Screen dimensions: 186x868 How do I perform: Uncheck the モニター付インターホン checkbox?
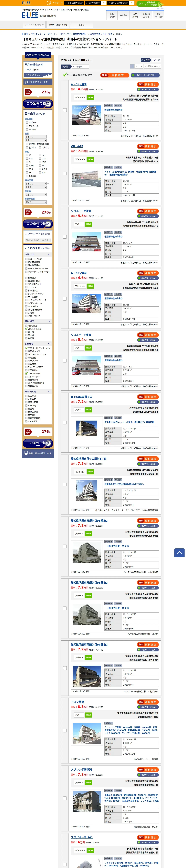click(x=26, y=348)
